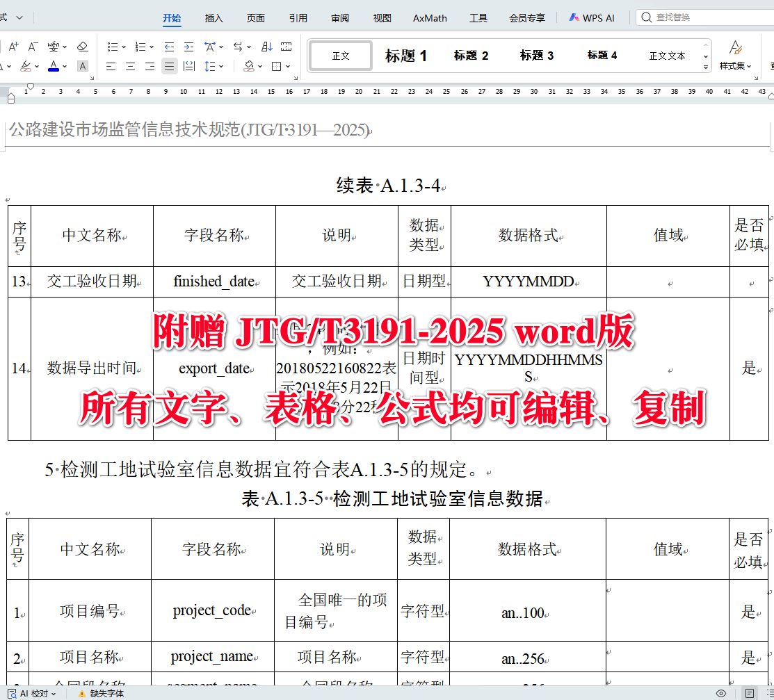
Task: Open the font color dropdown arrow
Action: (x=65, y=67)
